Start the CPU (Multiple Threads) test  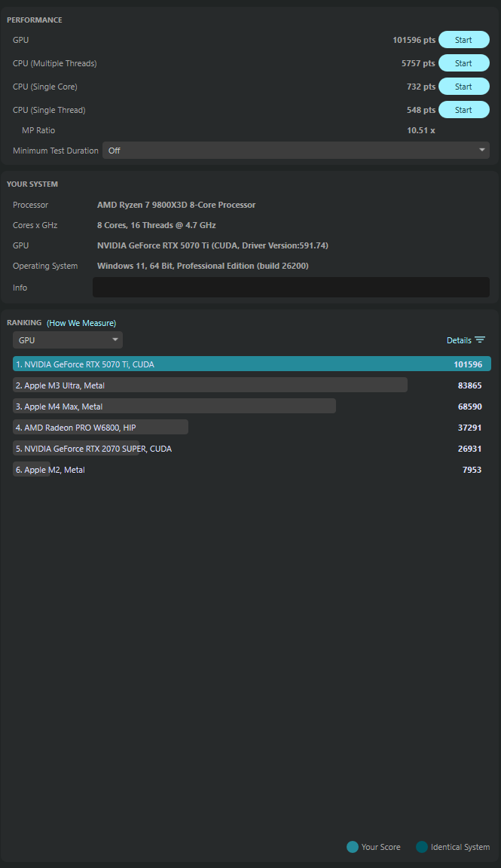[463, 63]
